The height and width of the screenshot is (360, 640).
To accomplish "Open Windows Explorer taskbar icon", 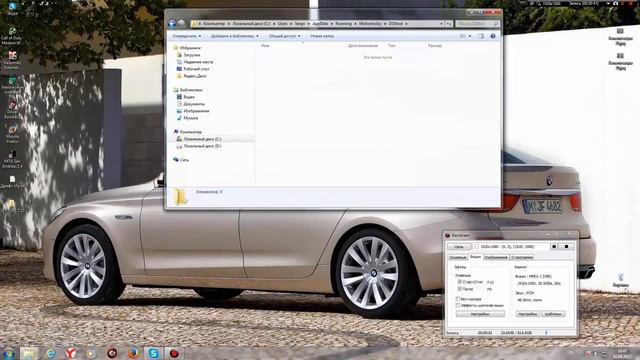I will pyautogui.click(x=29, y=353).
